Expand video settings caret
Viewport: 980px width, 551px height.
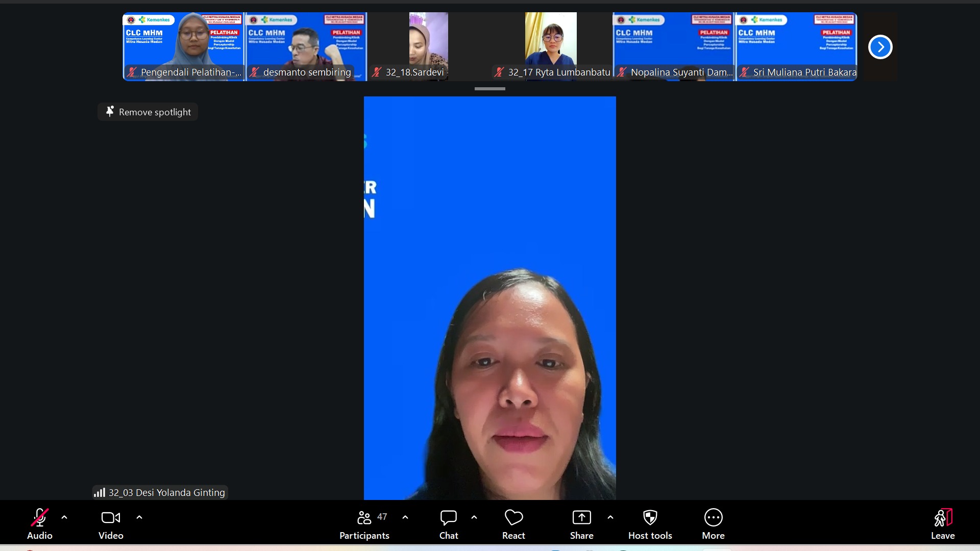click(139, 517)
